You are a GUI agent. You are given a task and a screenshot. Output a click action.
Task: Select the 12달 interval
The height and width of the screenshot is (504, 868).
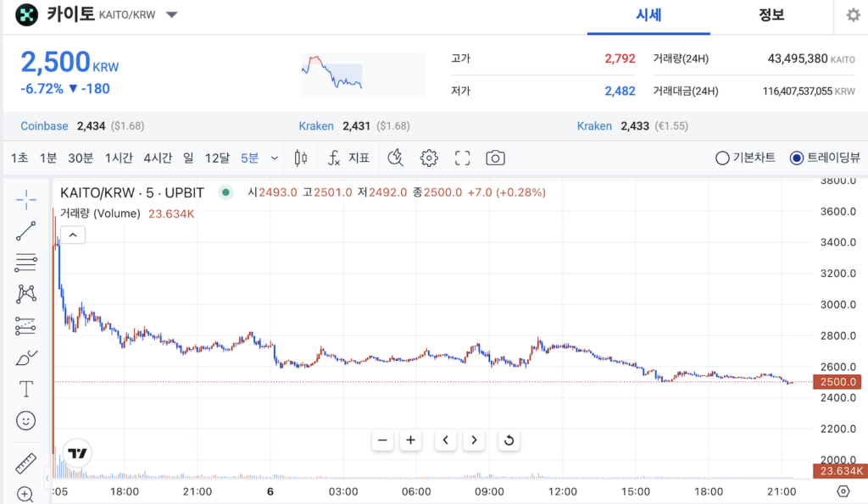point(217,158)
